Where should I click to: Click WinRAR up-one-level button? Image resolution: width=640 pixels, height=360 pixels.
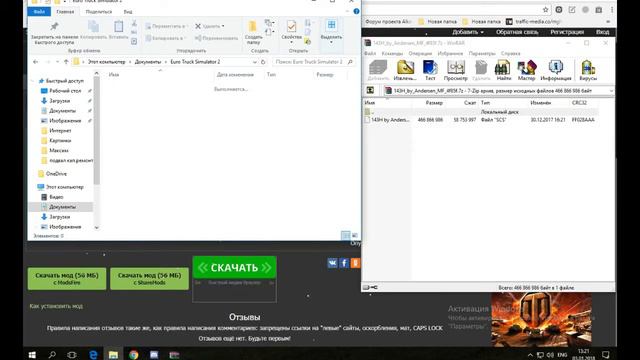(370, 90)
